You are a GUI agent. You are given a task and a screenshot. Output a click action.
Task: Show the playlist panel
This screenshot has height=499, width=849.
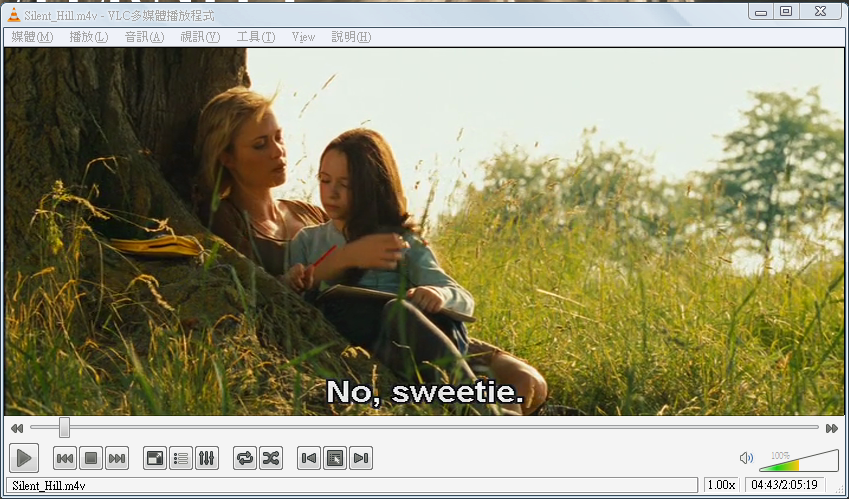(x=181, y=458)
